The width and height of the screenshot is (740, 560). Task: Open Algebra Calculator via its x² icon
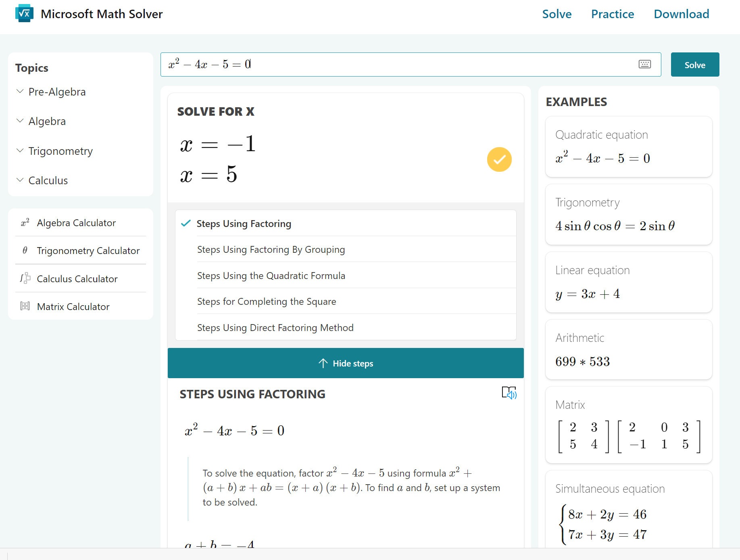click(x=25, y=223)
